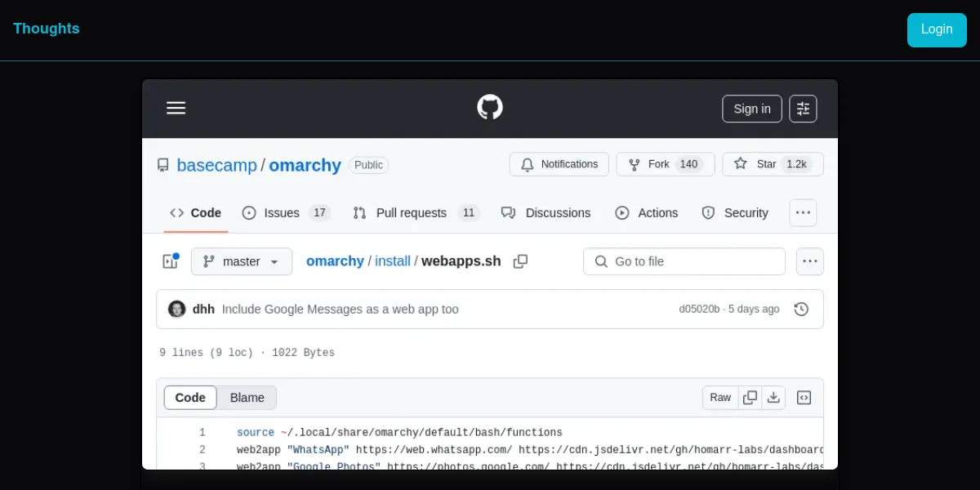Click the Go to file search field
The width and height of the screenshot is (980, 490).
click(x=684, y=261)
